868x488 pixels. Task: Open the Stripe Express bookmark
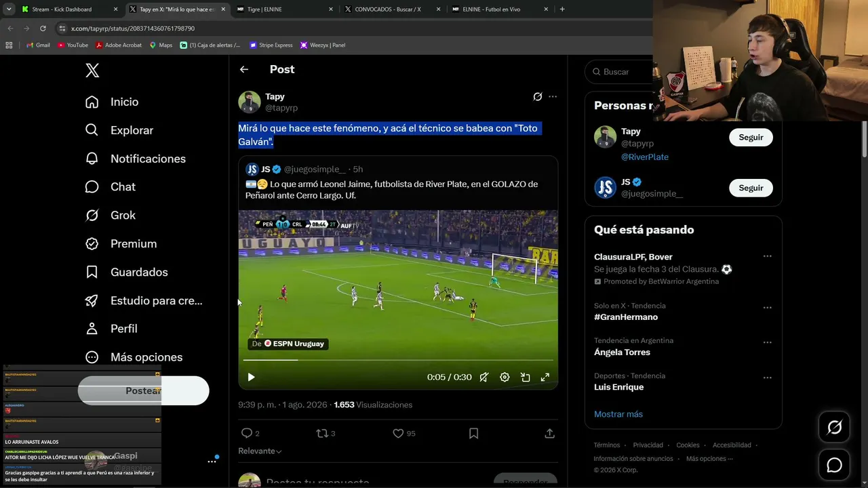click(271, 45)
